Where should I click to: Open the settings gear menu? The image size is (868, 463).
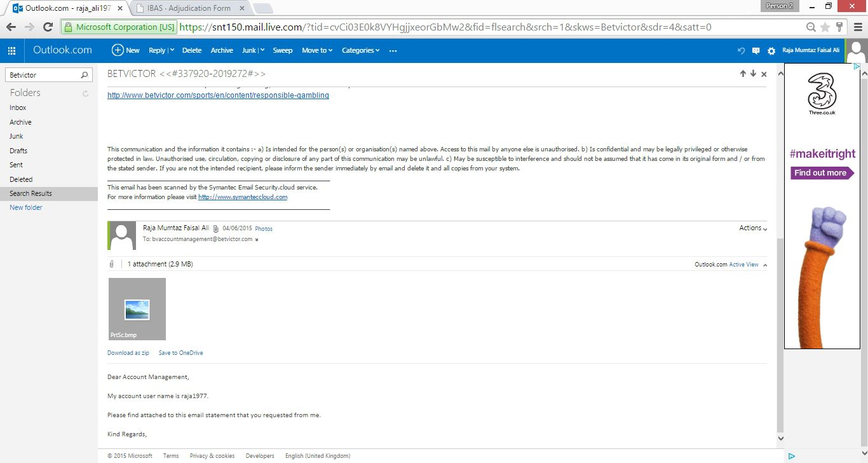click(x=771, y=51)
